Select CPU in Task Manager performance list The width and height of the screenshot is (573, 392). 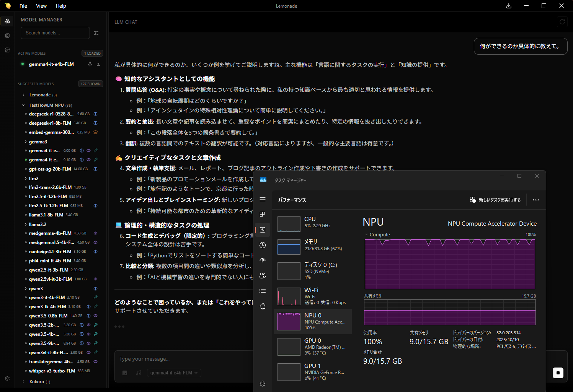(x=313, y=224)
